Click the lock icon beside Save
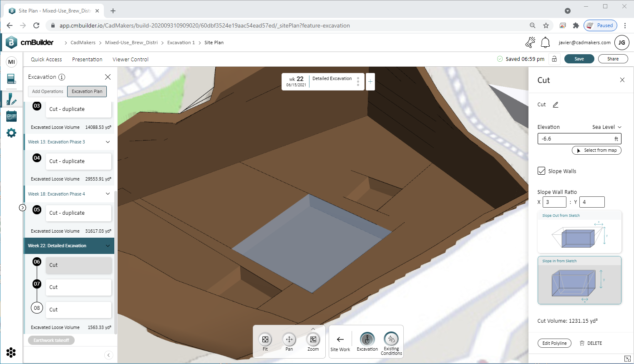This screenshot has height=364, width=634. [x=554, y=59]
